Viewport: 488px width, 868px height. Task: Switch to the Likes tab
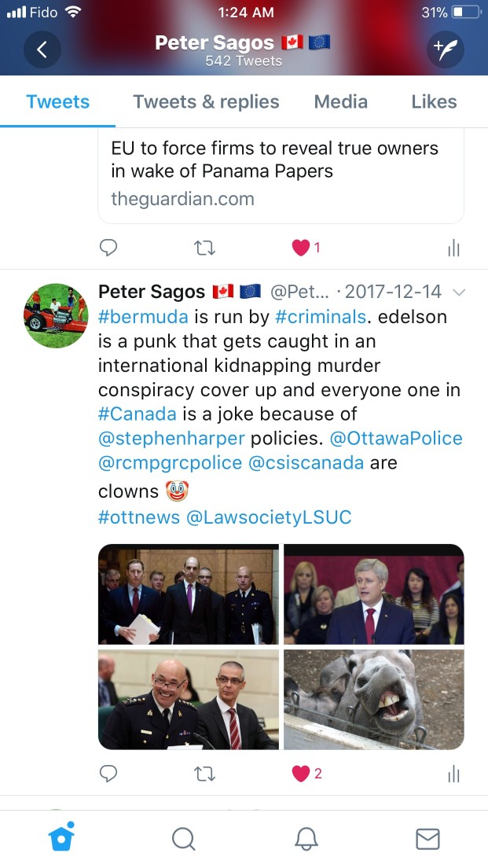435,102
